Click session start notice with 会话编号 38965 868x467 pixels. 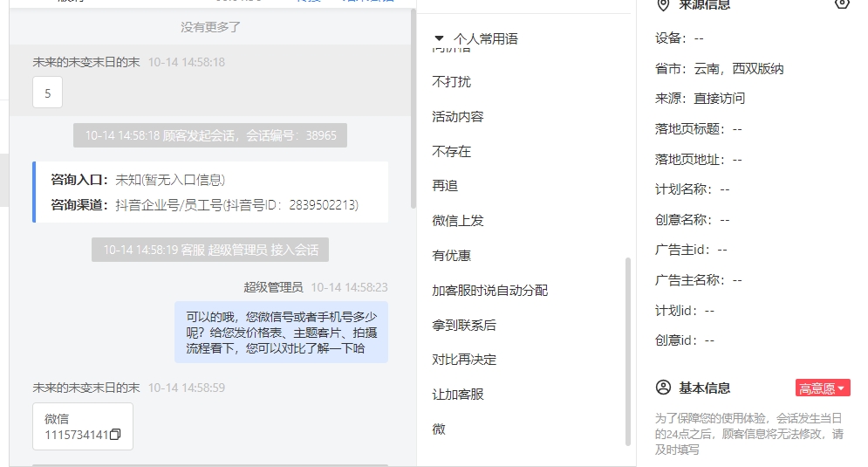tap(210, 135)
